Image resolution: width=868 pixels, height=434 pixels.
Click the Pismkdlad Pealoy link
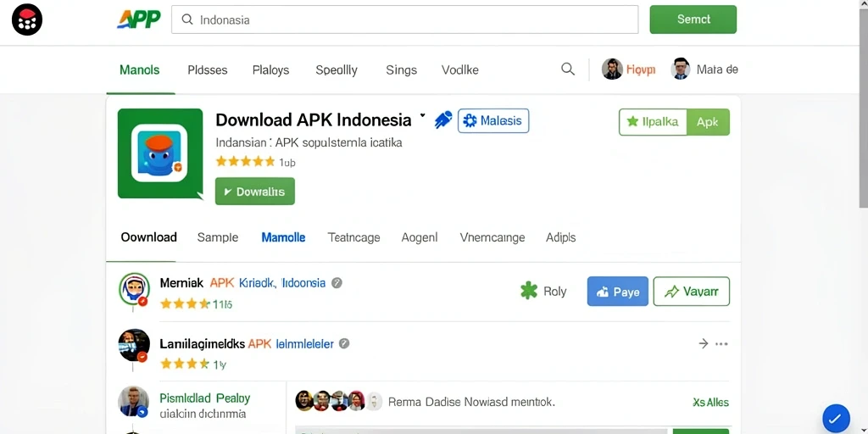205,398
